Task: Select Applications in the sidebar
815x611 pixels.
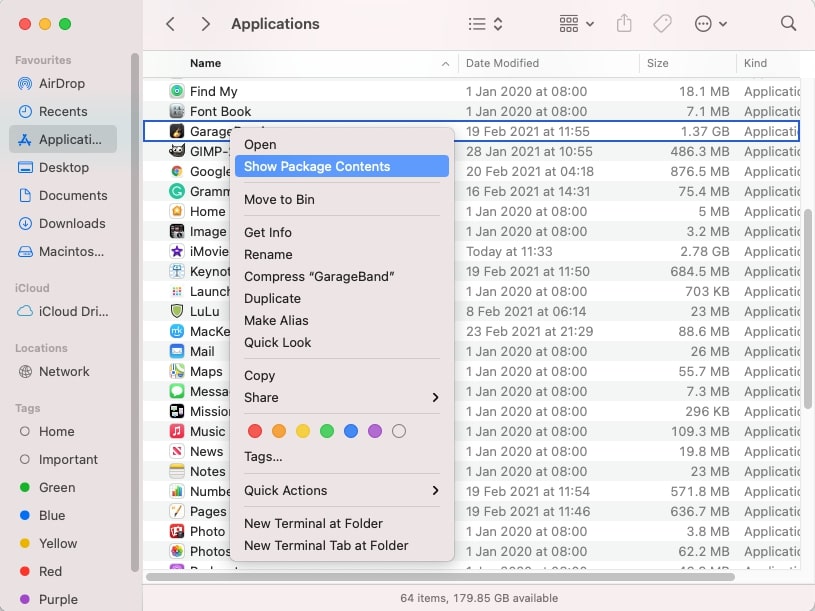Action: pyautogui.click(x=62, y=139)
